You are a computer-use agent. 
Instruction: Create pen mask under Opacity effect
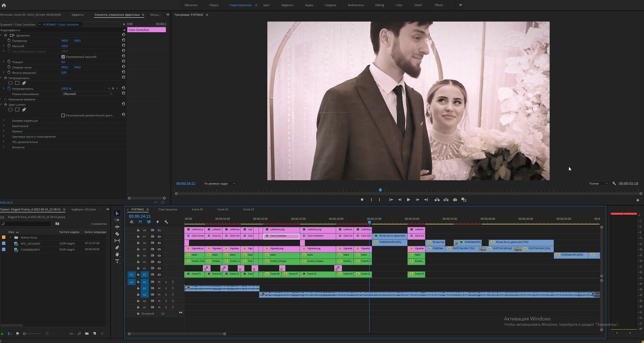click(x=24, y=83)
